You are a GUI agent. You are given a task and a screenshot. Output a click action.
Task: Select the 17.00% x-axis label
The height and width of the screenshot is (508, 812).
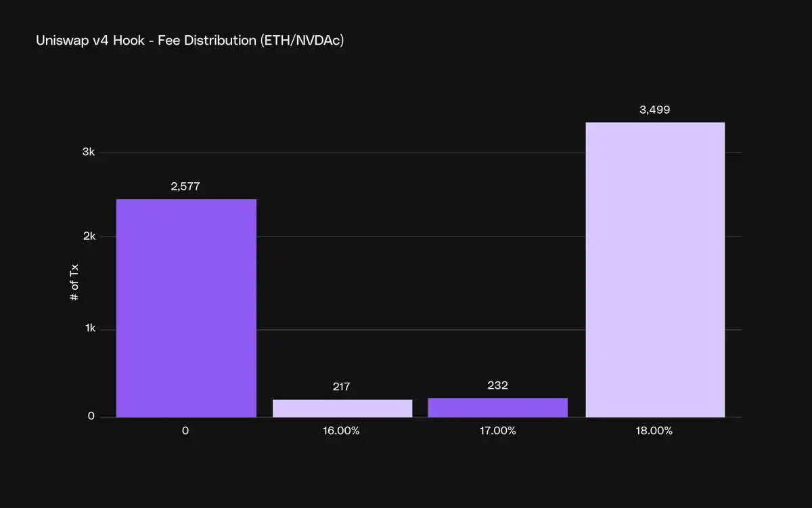pyautogui.click(x=498, y=431)
